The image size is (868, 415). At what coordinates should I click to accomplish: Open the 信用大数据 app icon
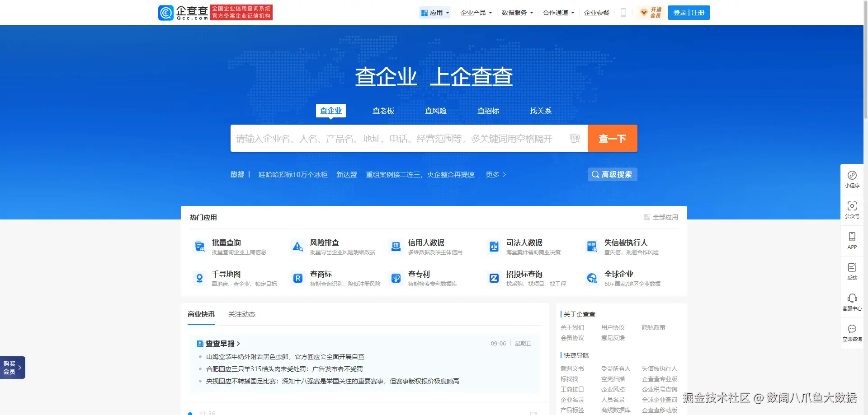pos(396,247)
